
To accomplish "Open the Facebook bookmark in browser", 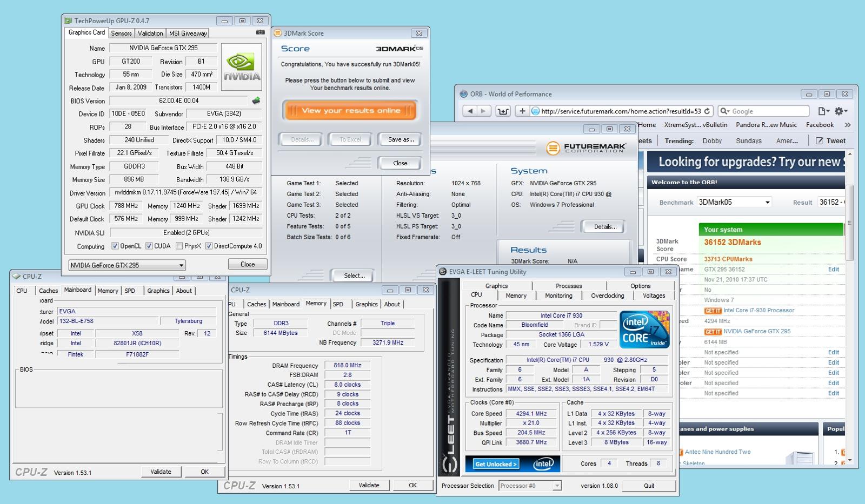I will tap(820, 125).
